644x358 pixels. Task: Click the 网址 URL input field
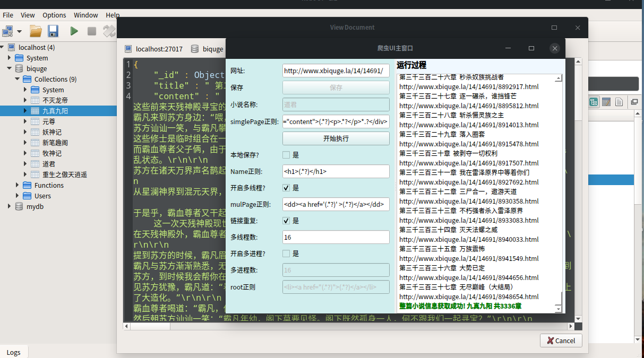pos(336,71)
